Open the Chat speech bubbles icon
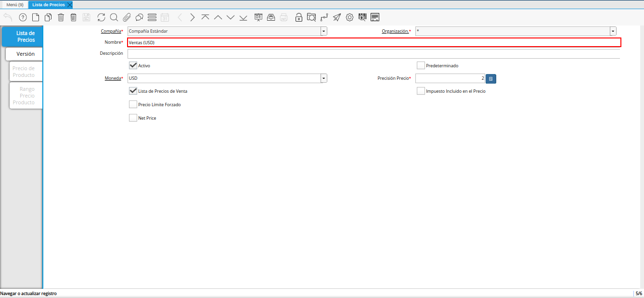This screenshot has width=644, height=298. coord(139,17)
